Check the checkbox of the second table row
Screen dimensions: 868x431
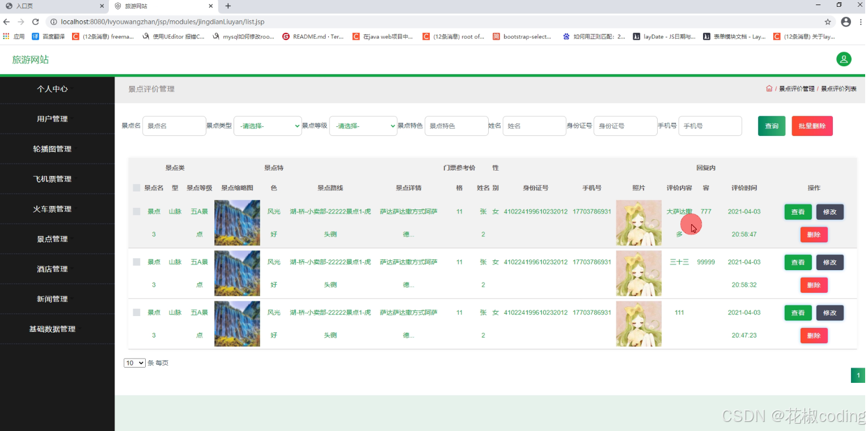pyautogui.click(x=136, y=262)
